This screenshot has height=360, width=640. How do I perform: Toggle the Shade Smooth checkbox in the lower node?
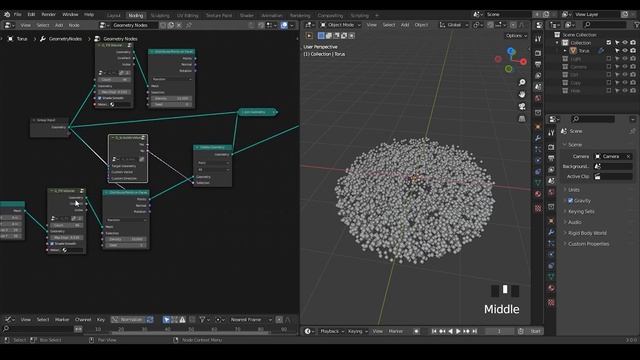tap(52, 244)
